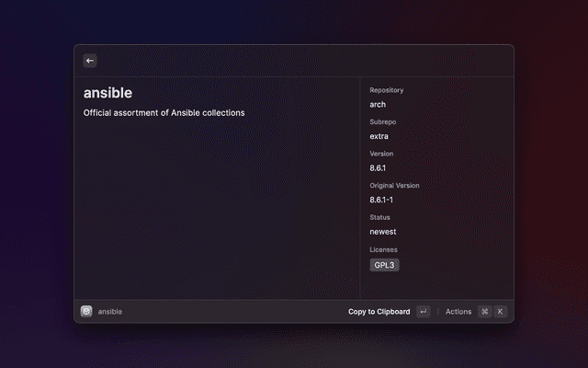Open the Actions menu
This screenshot has height=368, width=588.
pyautogui.click(x=458, y=312)
